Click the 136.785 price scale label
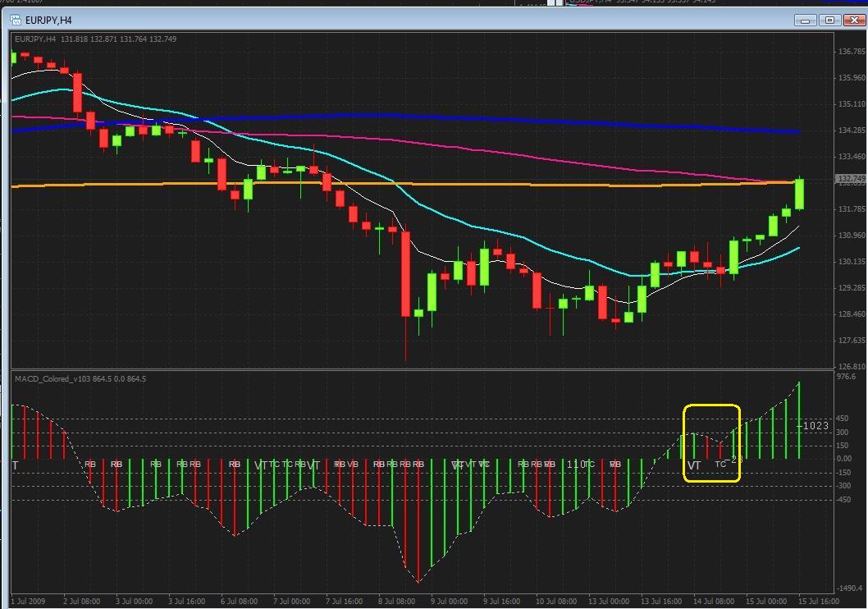Image resolution: width=868 pixels, height=609 pixels. (x=851, y=52)
